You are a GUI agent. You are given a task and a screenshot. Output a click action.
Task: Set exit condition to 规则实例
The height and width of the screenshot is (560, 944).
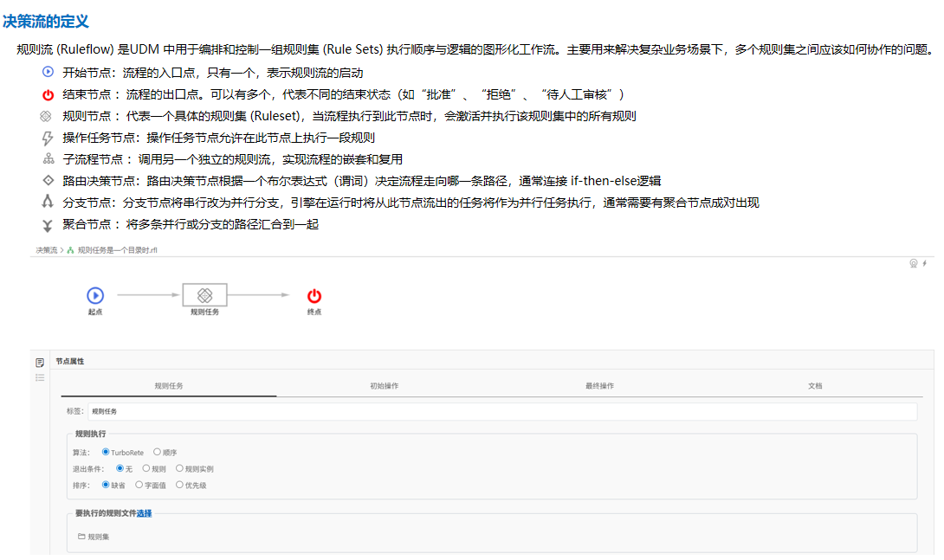[x=180, y=468]
